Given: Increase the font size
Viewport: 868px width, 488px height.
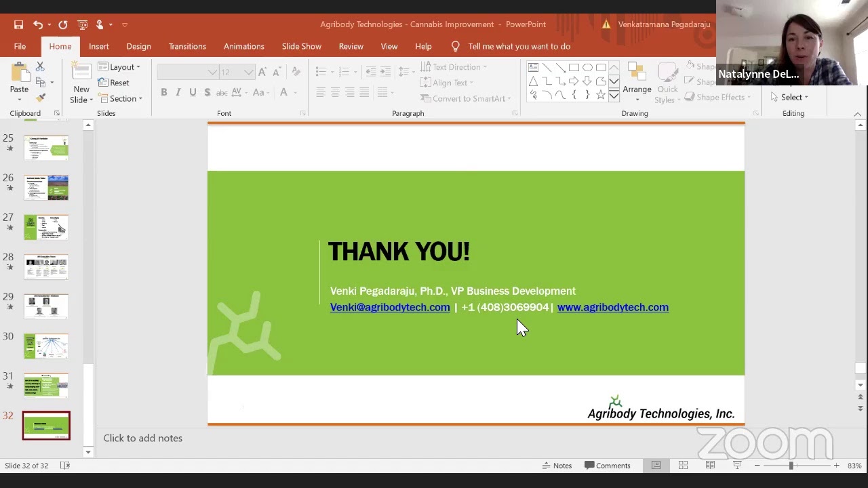Looking at the screenshot, I should click(262, 72).
